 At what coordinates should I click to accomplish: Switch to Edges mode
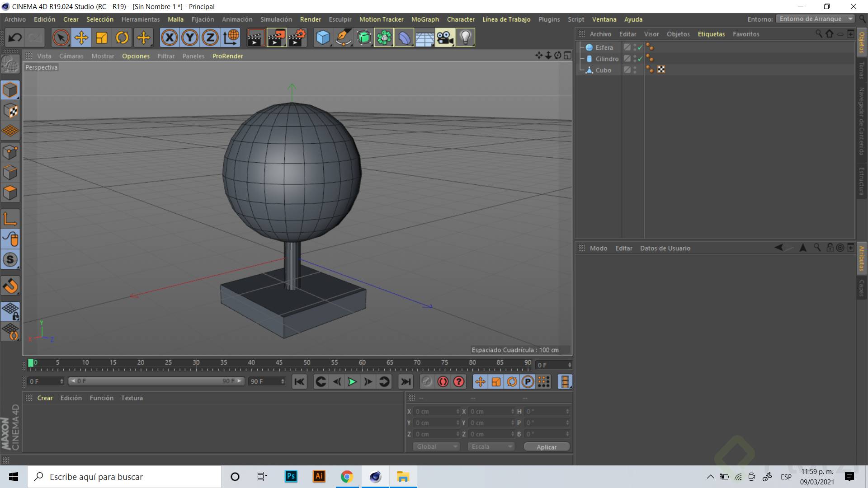(x=10, y=173)
